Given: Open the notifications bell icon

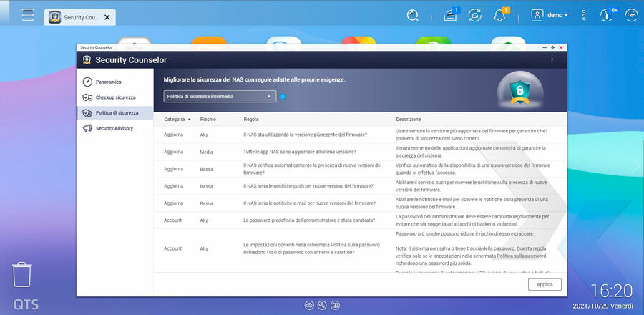Looking at the screenshot, I should click(499, 15).
